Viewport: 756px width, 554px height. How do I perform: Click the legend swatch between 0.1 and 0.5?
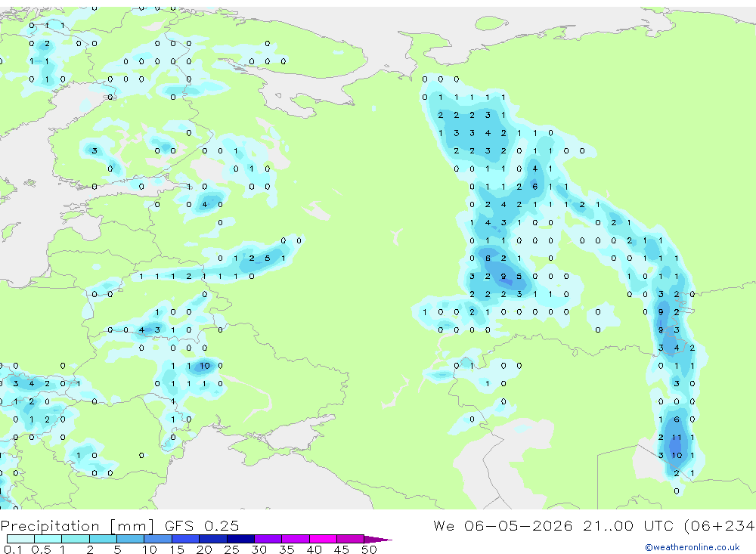[x=20, y=539]
